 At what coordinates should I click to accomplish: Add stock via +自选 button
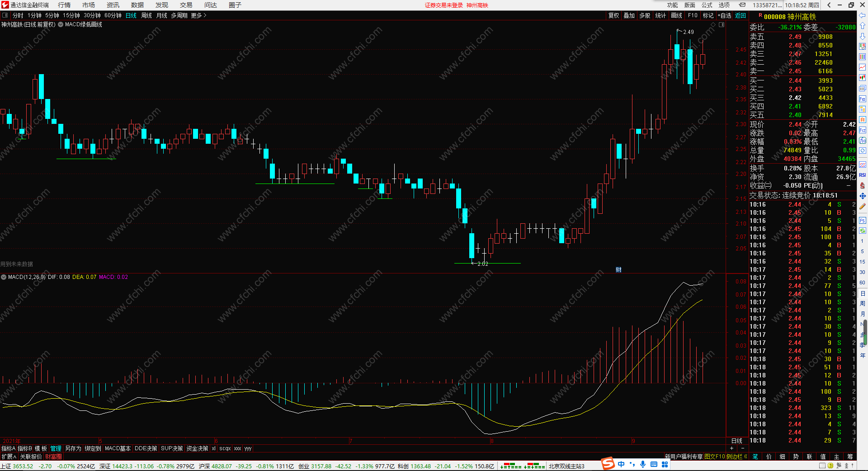[724, 15]
